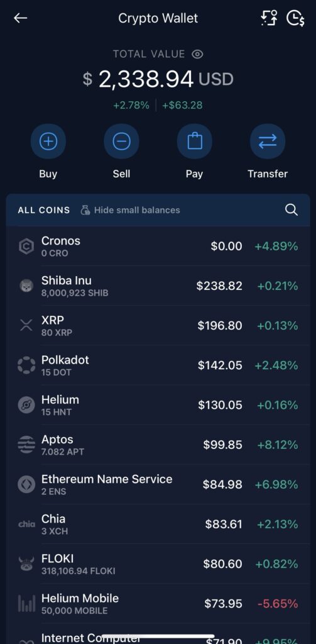316x644 pixels.
Task: Tap Helium Mobile's -5.65% change
Action: coord(278,604)
